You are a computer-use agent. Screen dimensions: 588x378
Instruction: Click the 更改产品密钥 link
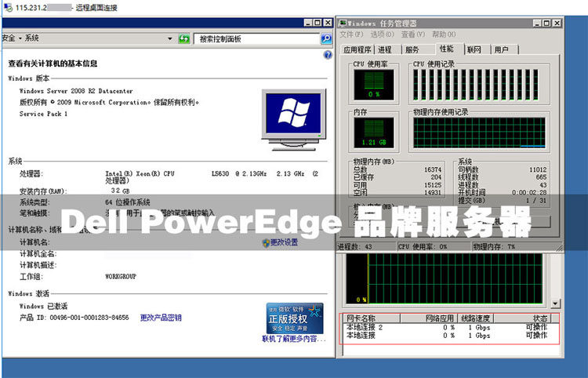point(161,318)
